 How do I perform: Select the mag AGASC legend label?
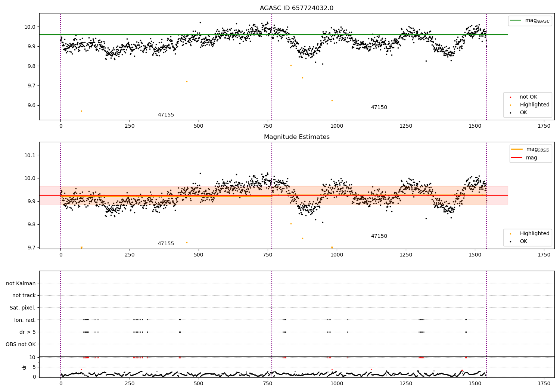coord(537,21)
